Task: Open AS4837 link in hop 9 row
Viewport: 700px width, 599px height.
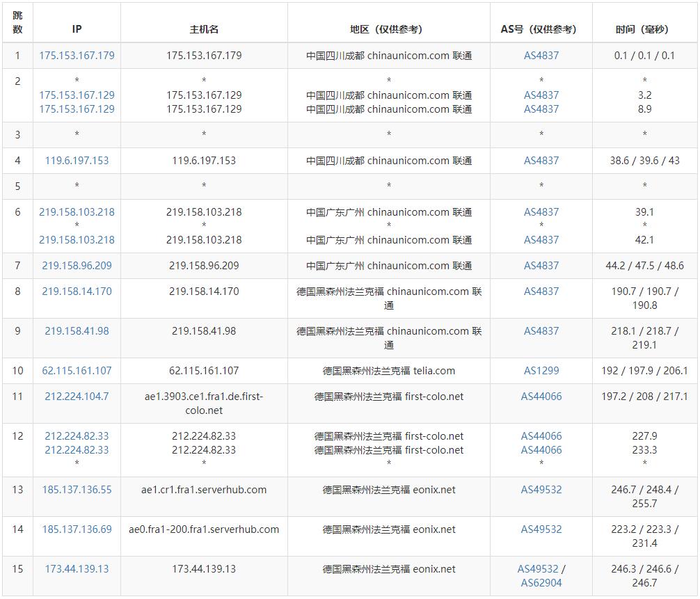Action: pos(541,331)
